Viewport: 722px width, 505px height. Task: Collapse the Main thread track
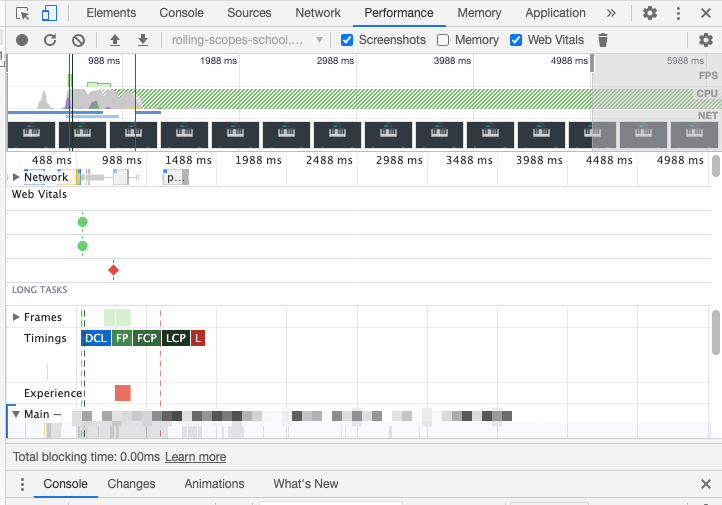[x=16, y=414]
